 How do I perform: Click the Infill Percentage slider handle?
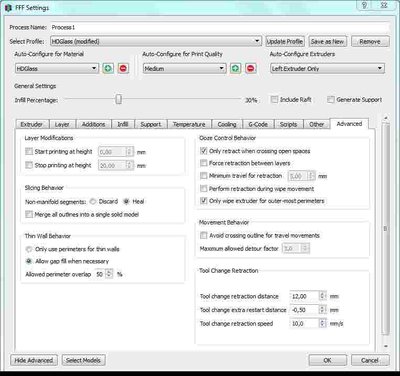pyautogui.click(x=118, y=99)
